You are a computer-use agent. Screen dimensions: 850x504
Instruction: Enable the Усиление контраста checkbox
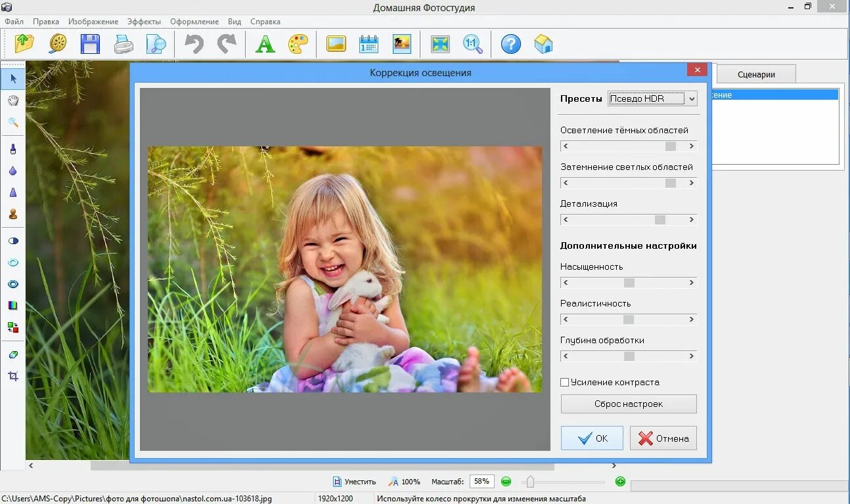[x=564, y=382]
